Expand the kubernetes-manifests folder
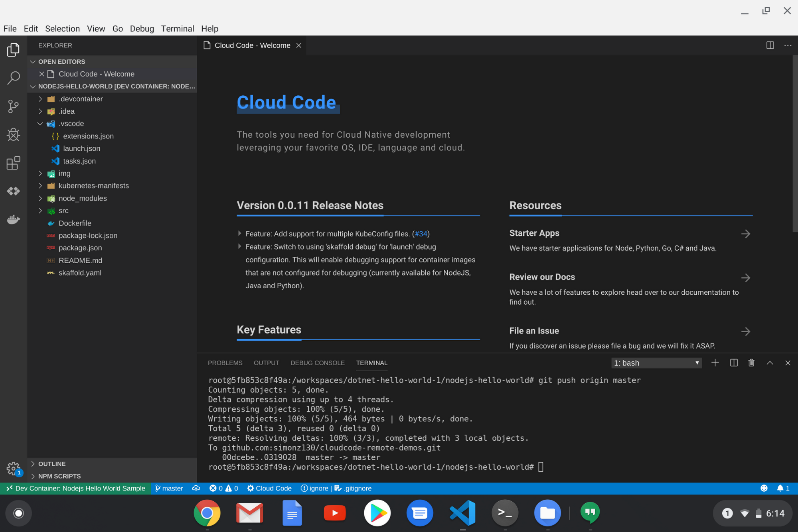The width and height of the screenshot is (798, 532). pyautogui.click(x=94, y=186)
